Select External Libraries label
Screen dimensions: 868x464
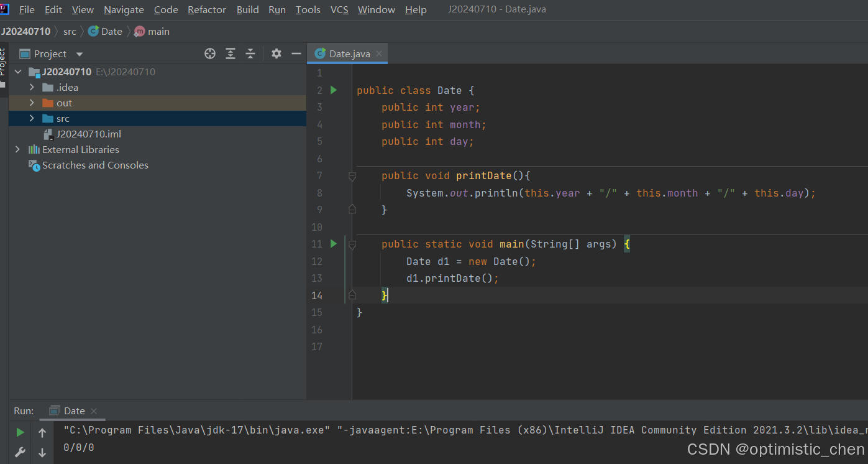81,150
